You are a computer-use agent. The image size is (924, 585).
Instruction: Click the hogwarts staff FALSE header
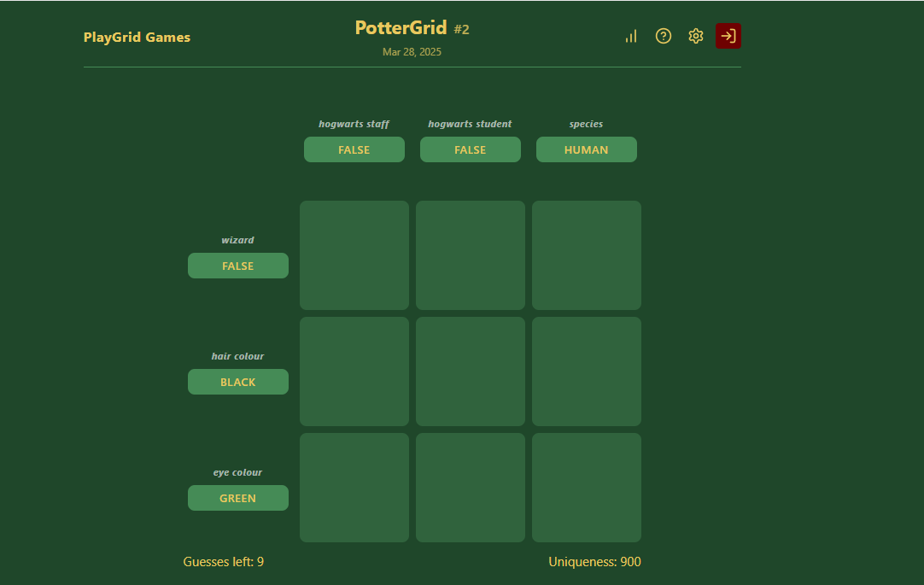tap(354, 149)
